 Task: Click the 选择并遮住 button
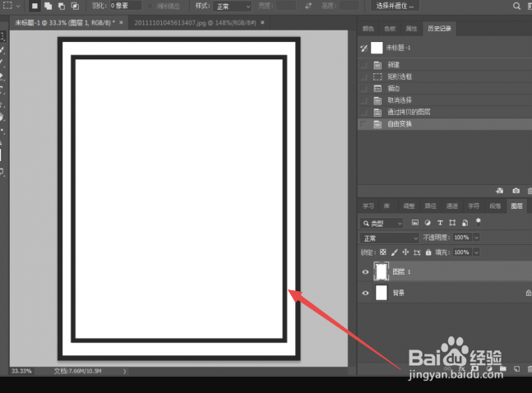pos(395,6)
